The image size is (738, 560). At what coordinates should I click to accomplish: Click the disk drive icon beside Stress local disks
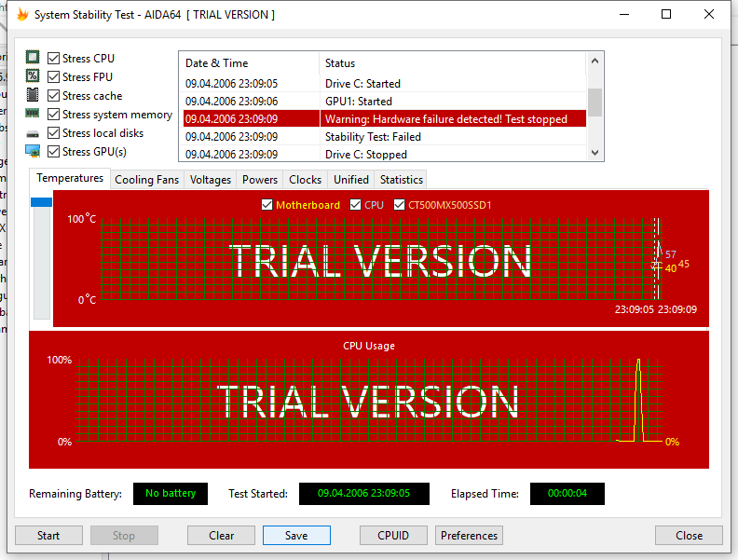tap(33, 134)
